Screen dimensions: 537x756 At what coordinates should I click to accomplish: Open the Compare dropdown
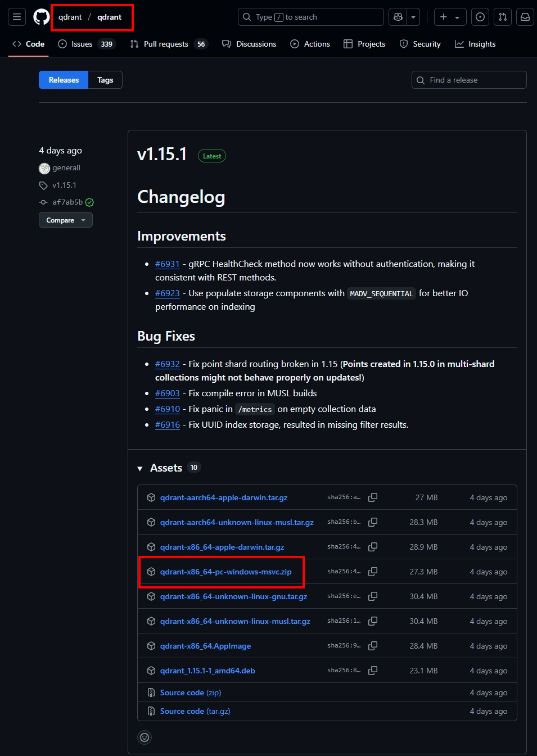(65, 220)
